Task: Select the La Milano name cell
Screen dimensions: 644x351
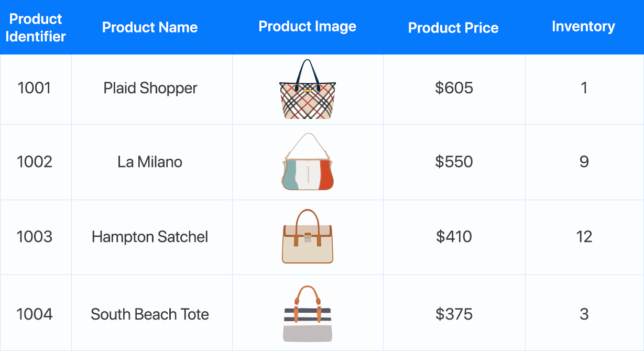Action: (x=150, y=162)
